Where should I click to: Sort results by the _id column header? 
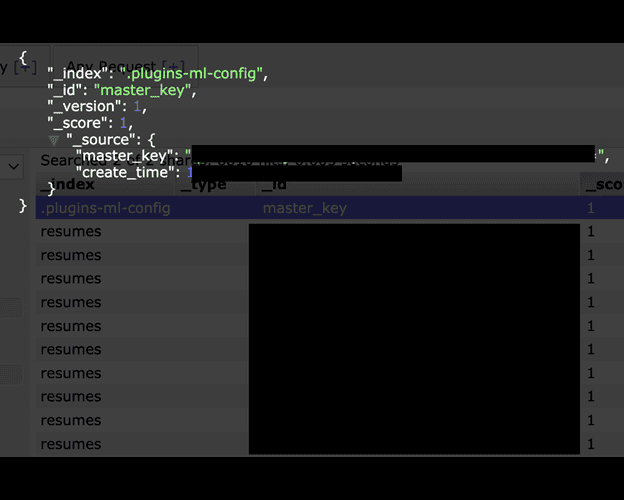(x=274, y=185)
